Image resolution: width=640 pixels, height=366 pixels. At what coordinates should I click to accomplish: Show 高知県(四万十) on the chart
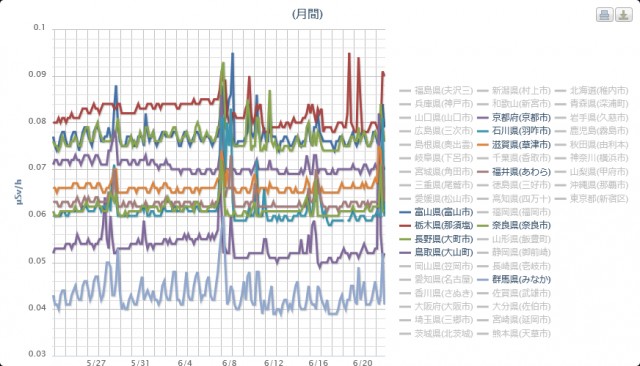coord(514,199)
